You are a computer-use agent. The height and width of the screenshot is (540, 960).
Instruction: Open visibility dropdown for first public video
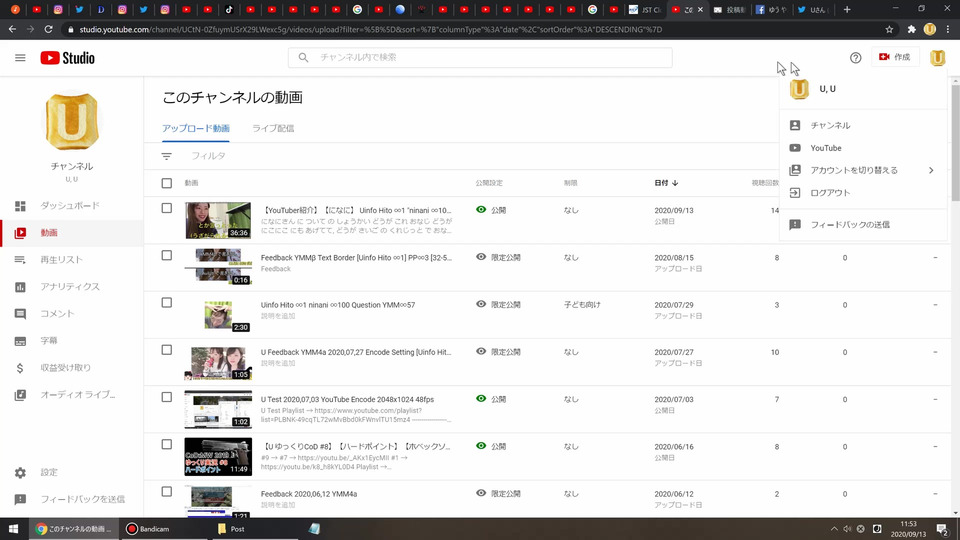[492, 211]
